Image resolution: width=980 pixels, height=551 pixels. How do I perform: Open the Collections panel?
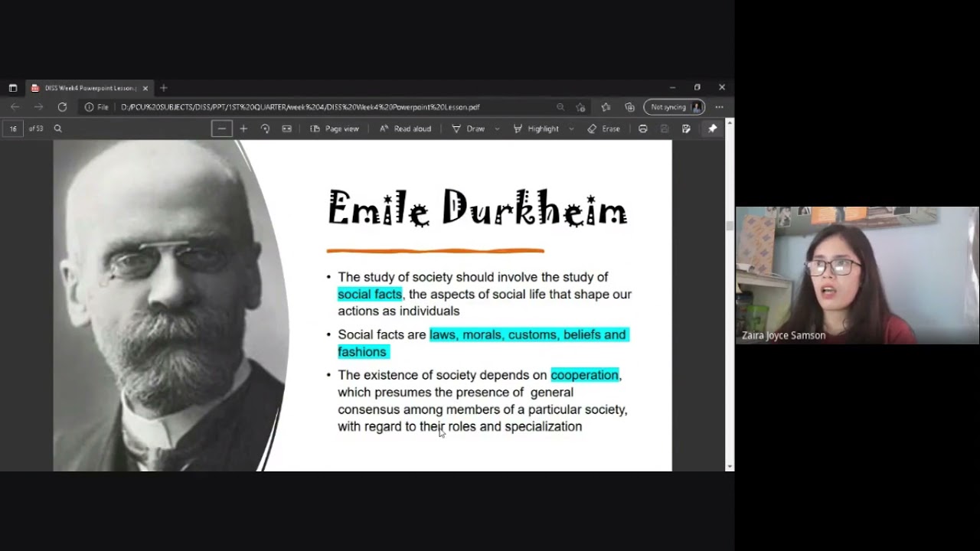(x=629, y=107)
